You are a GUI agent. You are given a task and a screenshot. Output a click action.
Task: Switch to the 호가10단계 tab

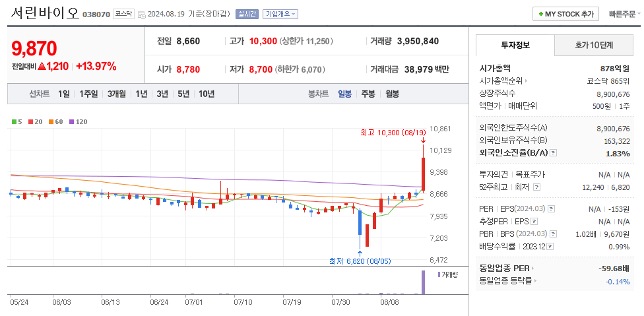pos(594,45)
